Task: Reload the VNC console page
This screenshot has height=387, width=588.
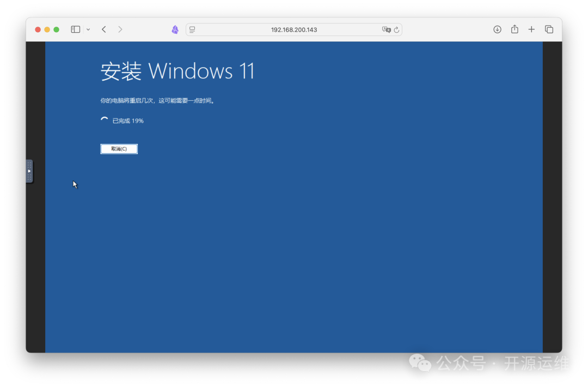Action: click(397, 29)
